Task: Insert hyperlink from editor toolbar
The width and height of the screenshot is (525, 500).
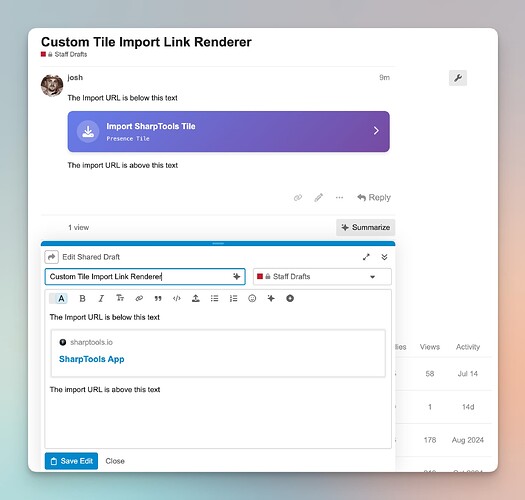Action: pos(139,298)
